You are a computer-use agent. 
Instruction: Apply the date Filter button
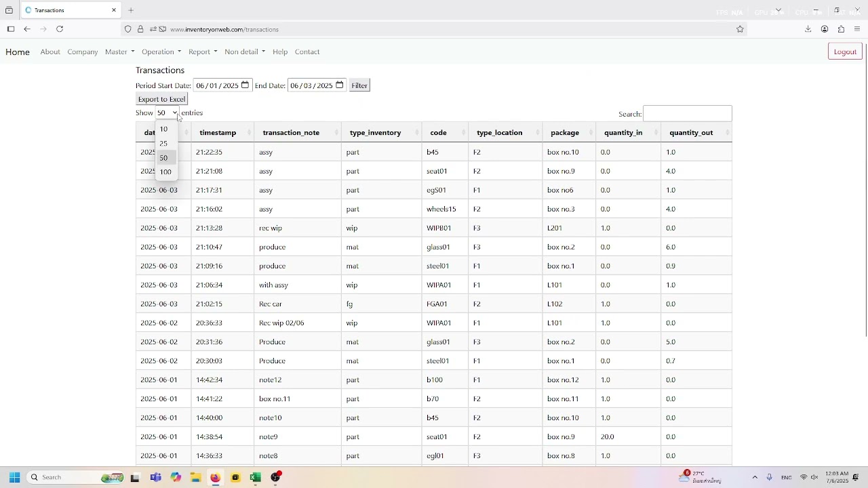359,85
